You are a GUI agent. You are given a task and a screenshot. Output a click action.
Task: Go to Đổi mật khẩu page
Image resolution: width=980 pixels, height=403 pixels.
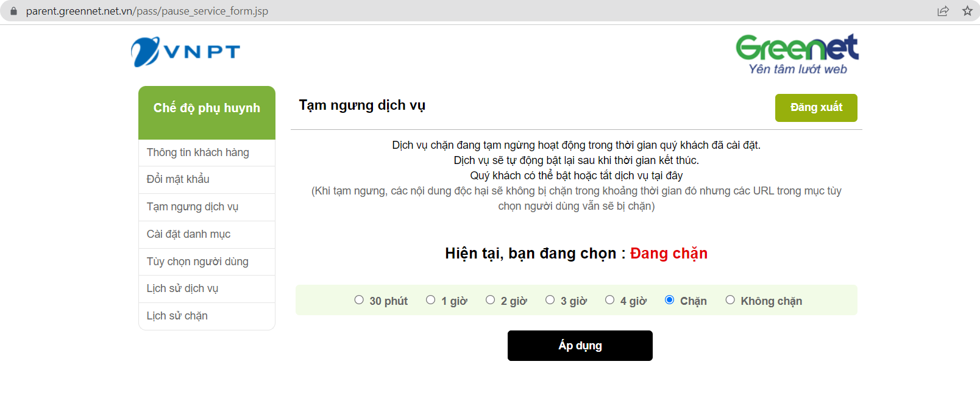click(178, 179)
